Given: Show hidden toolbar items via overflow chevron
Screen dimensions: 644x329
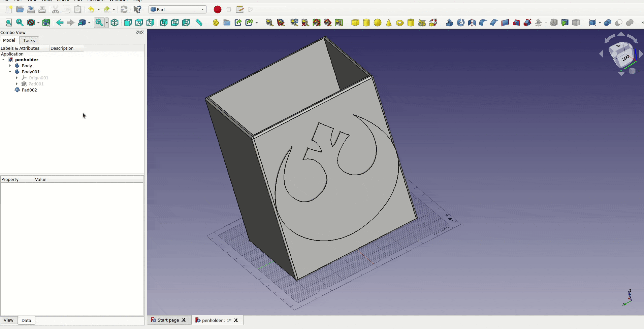Looking at the screenshot, I should (642, 23).
